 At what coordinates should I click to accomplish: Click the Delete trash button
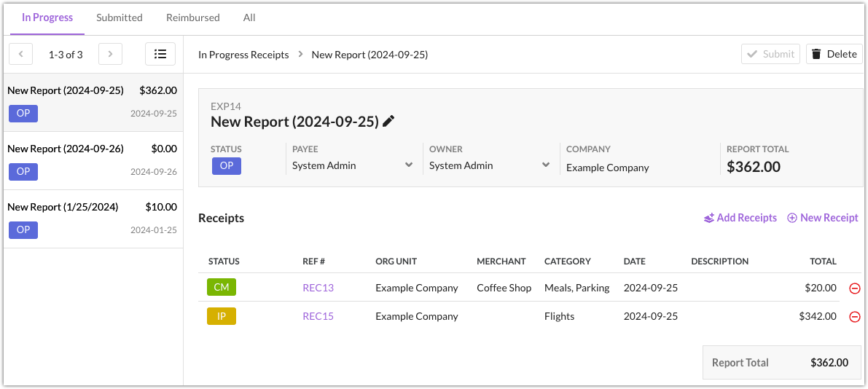(x=834, y=54)
